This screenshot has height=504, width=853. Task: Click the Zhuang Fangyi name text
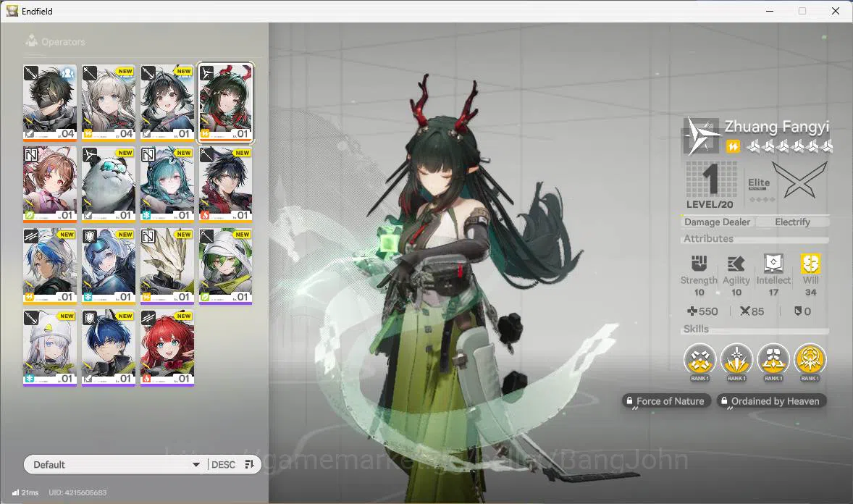point(776,127)
